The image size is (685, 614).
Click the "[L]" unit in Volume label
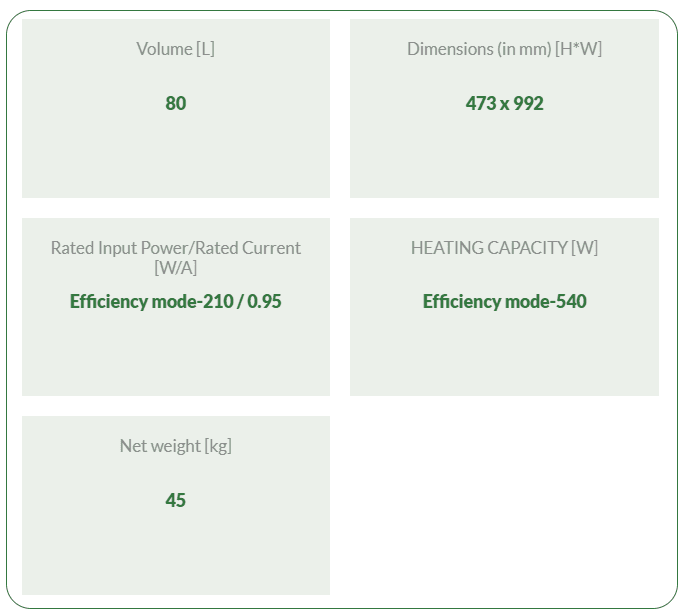[x=205, y=49]
